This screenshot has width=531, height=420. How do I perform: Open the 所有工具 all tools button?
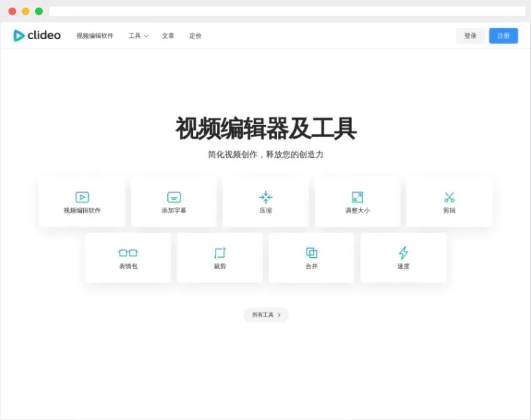click(266, 315)
